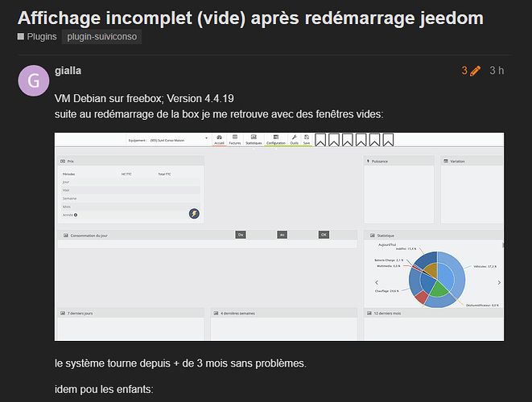532x402 pixels.
Task: Click the Du button in Consommation du jour
Action: click(241, 235)
